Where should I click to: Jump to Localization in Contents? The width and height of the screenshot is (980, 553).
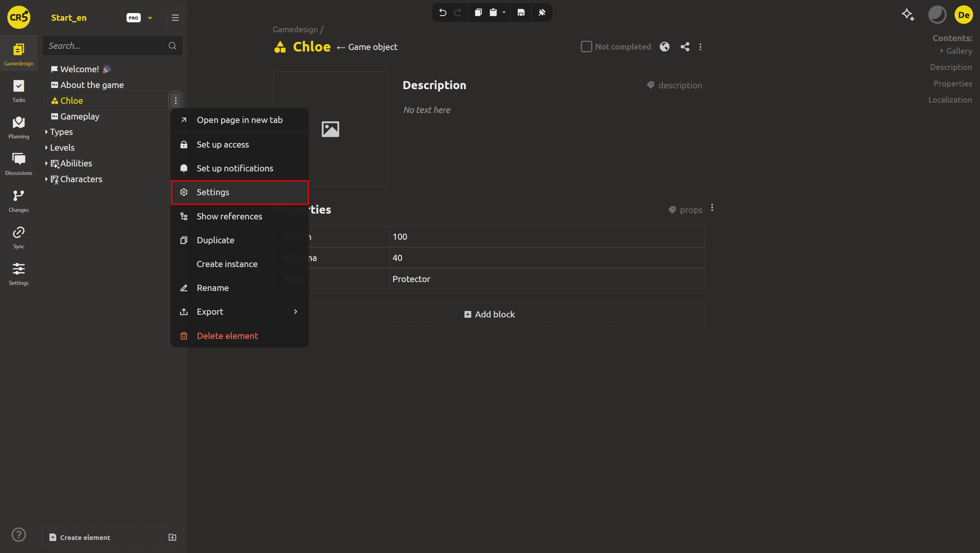950,100
